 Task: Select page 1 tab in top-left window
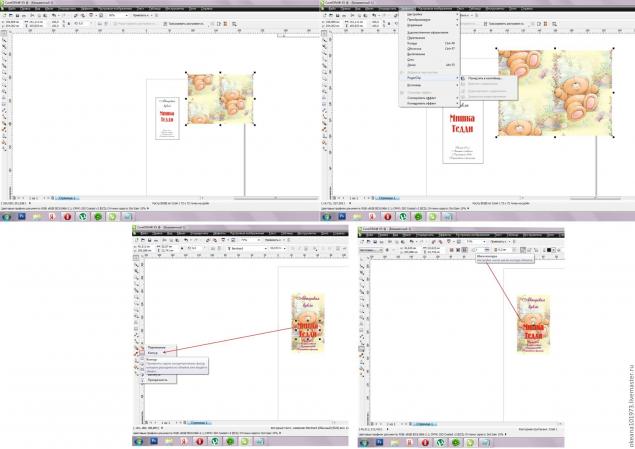[x=67, y=198]
